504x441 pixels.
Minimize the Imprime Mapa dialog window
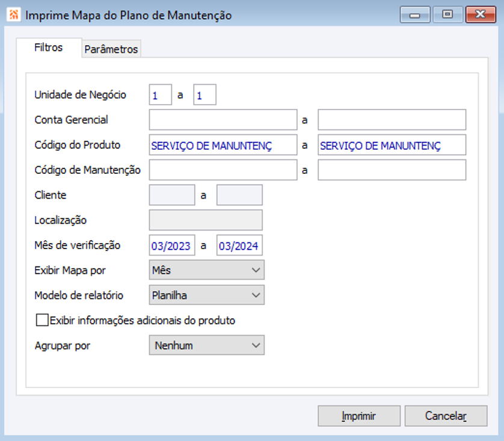click(414, 14)
